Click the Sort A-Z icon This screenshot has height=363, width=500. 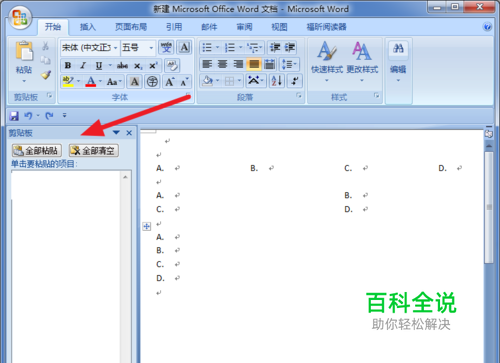pos(277,81)
